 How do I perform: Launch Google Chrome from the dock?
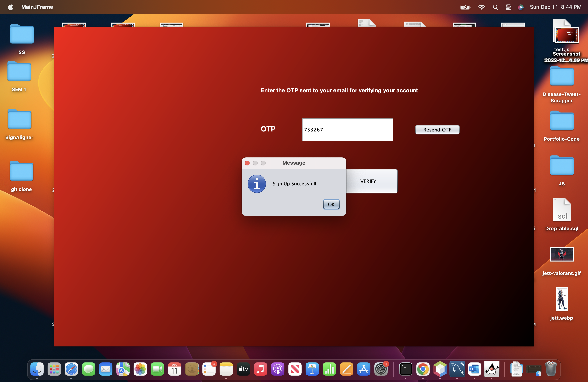(x=423, y=369)
